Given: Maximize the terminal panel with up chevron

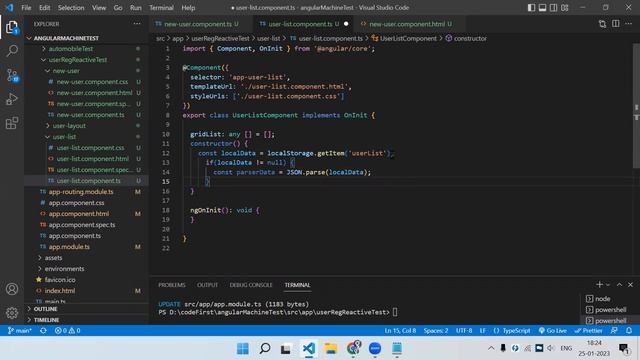Looking at the screenshot, I should coord(619,284).
